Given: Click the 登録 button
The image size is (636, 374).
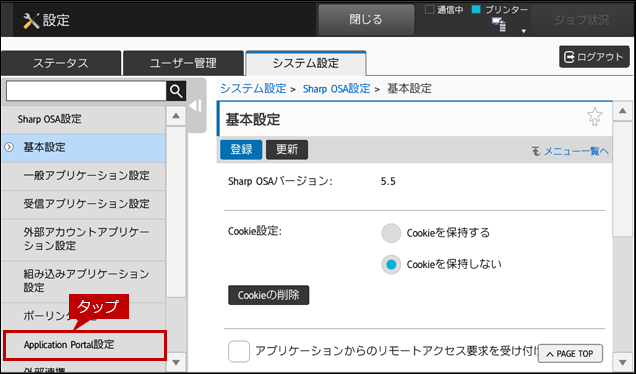Looking at the screenshot, I should pyautogui.click(x=241, y=150).
